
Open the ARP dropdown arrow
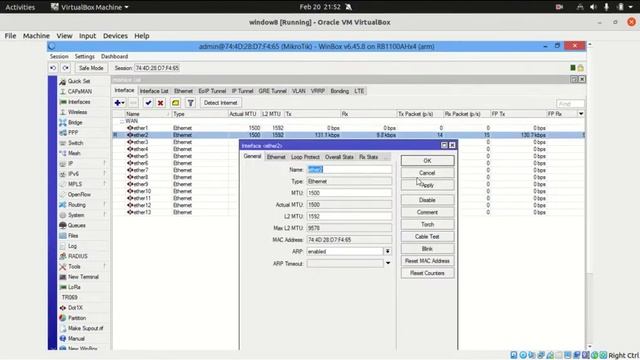388,251
